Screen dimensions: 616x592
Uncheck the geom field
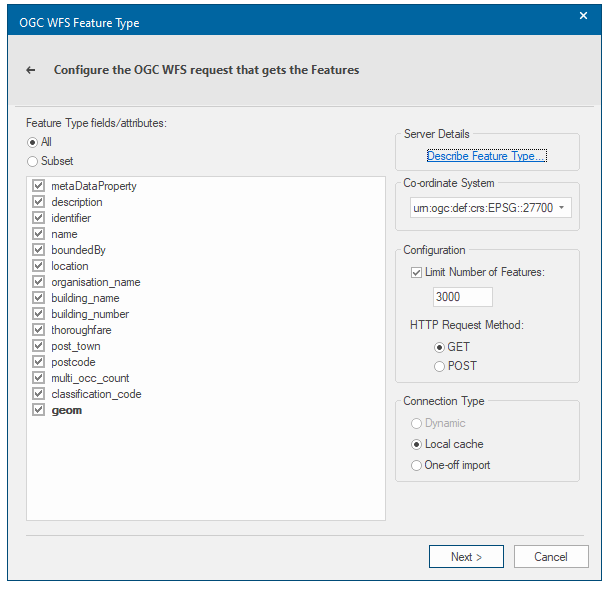[x=39, y=410]
